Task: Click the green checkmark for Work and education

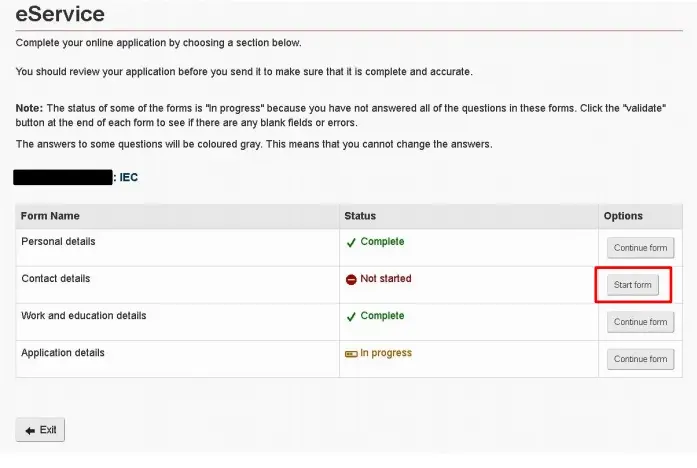Action: tap(351, 316)
